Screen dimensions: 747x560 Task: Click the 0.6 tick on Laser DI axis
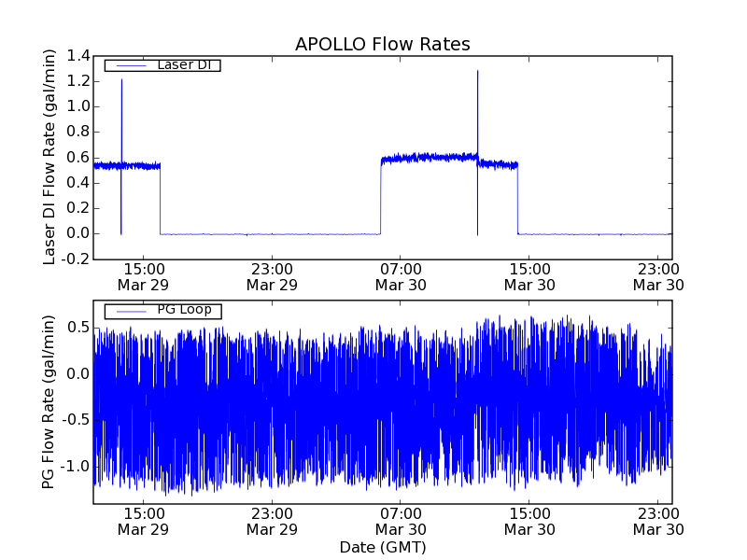(78, 158)
